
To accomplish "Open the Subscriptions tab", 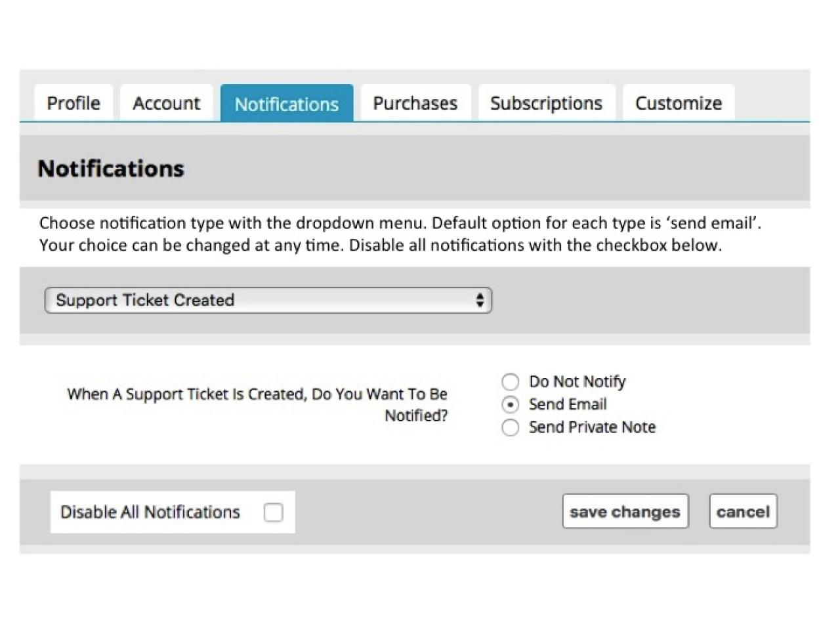I will [546, 103].
